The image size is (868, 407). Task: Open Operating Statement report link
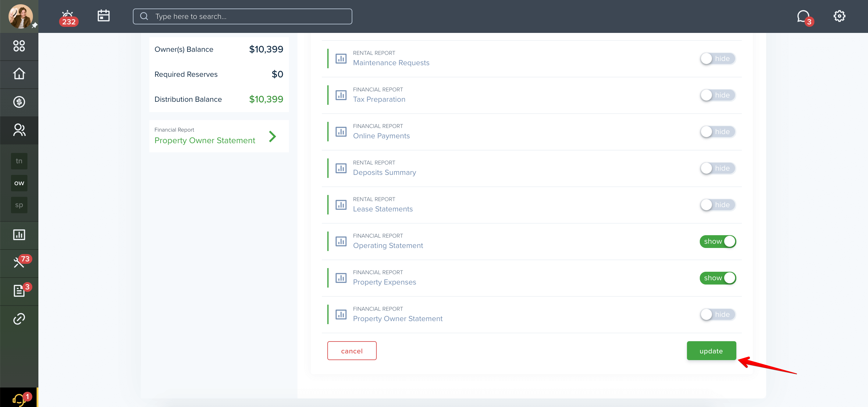point(388,246)
